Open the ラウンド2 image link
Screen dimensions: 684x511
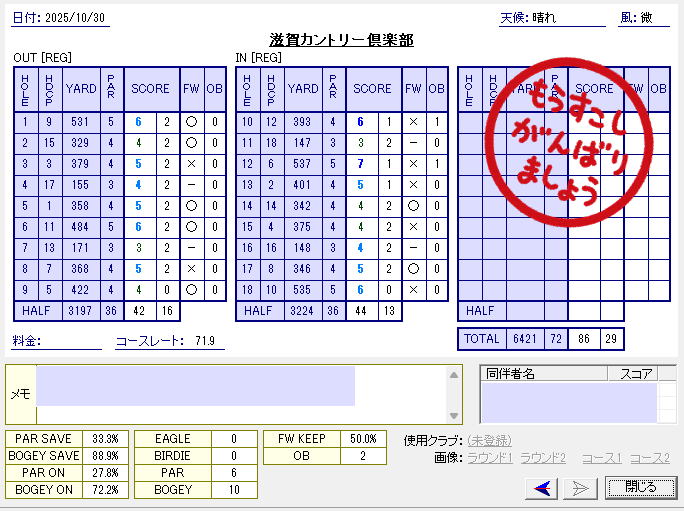543,458
